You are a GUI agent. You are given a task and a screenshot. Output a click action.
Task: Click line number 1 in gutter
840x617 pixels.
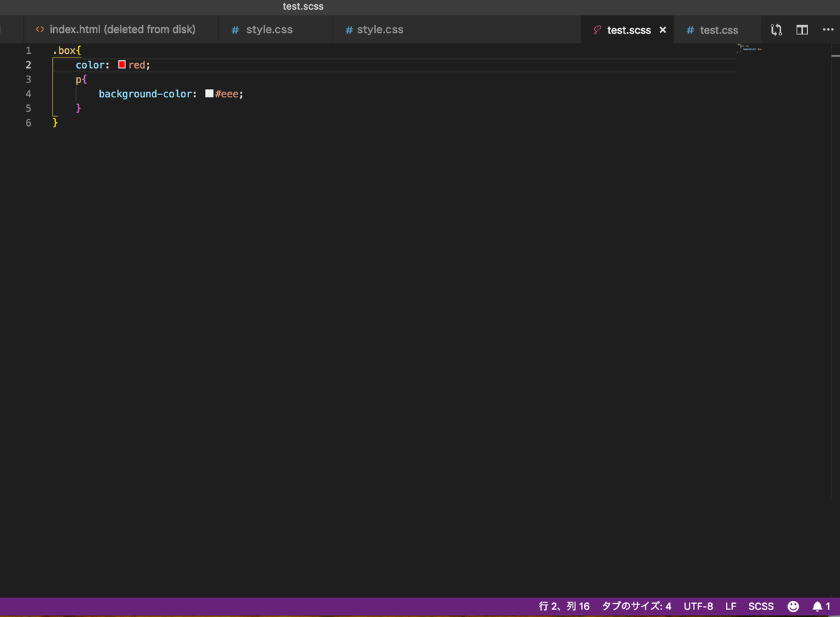(x=28, y=50)
